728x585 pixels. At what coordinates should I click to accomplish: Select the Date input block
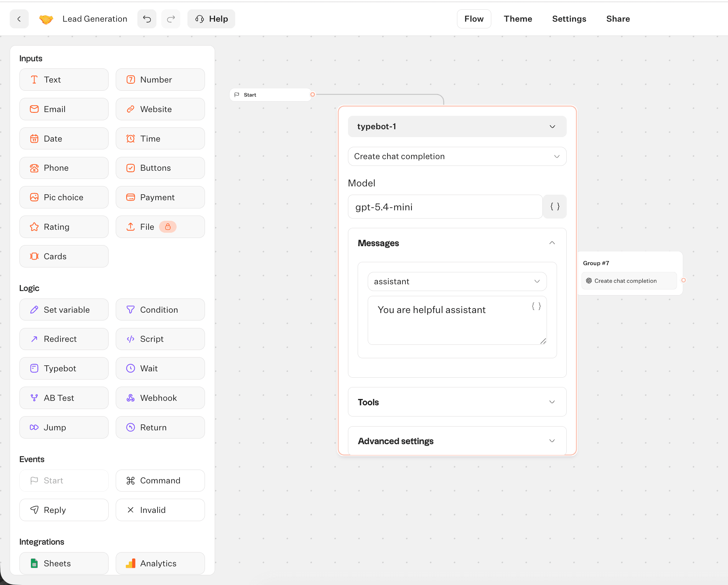click(64, 139)
